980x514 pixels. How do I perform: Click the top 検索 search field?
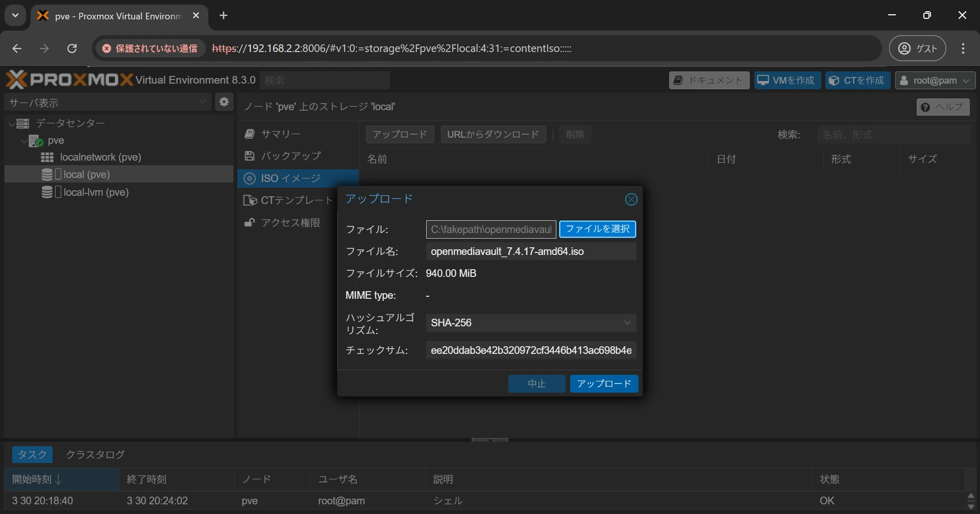coord(325,80)
